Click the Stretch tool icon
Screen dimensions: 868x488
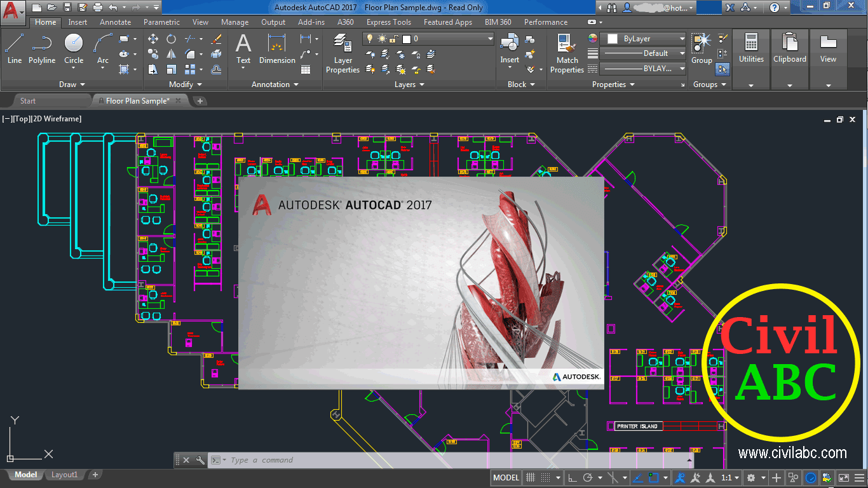pyautogui.click(x=153, y=69)
